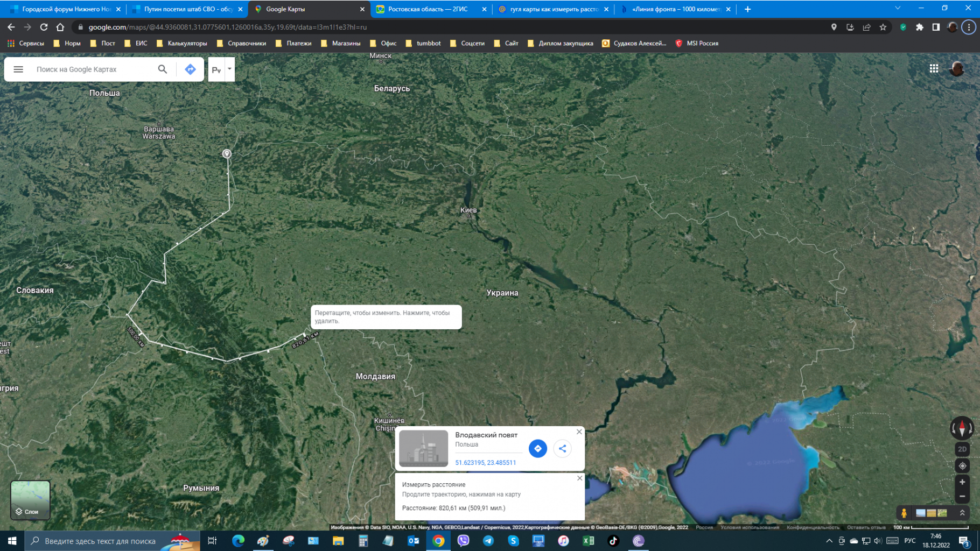Click the Россия footer link

pos(704,527)
